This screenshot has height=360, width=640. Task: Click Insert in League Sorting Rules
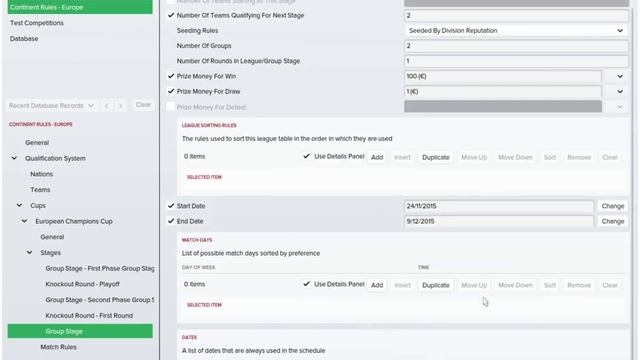tap(402, 157)
